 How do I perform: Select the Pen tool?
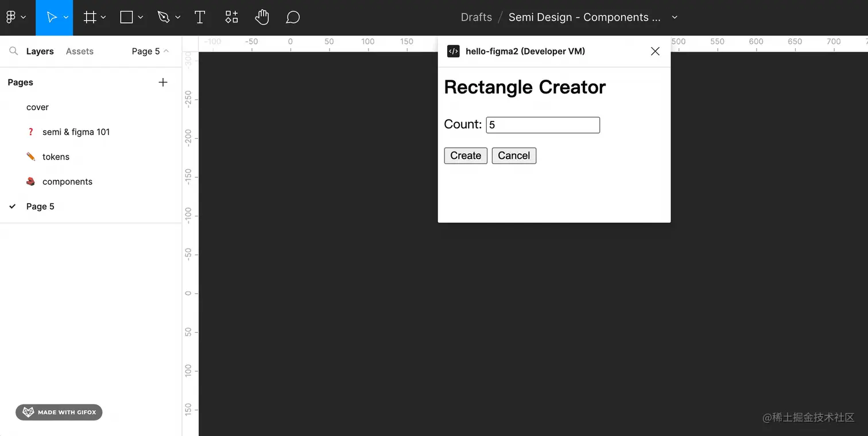[x=164, y=17]
